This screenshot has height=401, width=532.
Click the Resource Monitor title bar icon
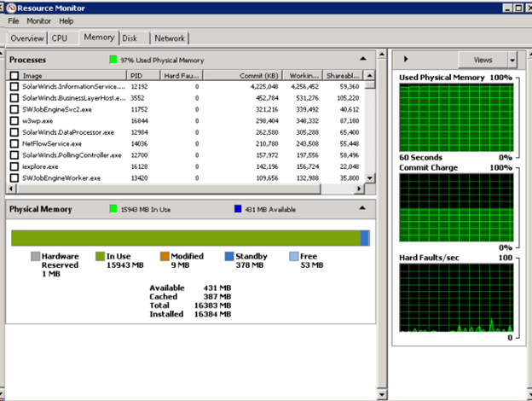point(11,8)
